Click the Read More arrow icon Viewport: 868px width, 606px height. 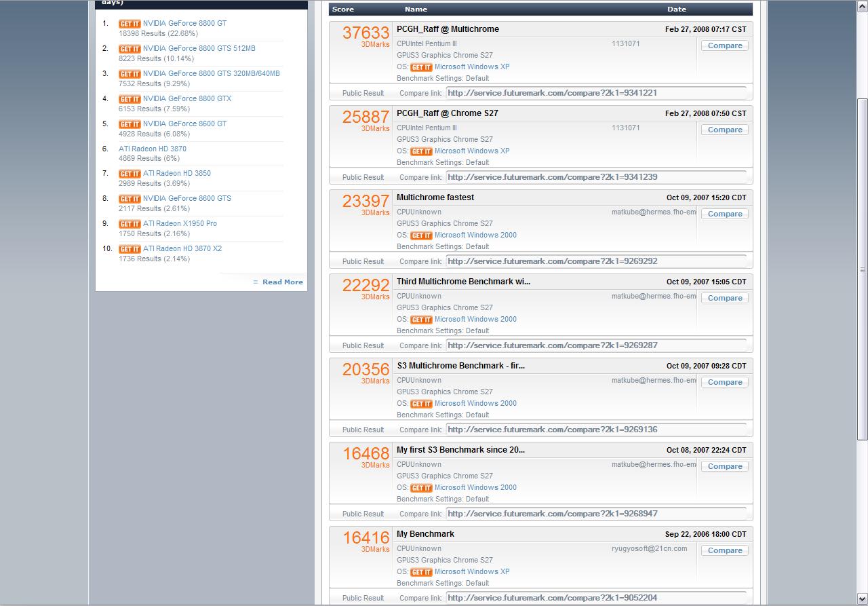pos(256,282)
